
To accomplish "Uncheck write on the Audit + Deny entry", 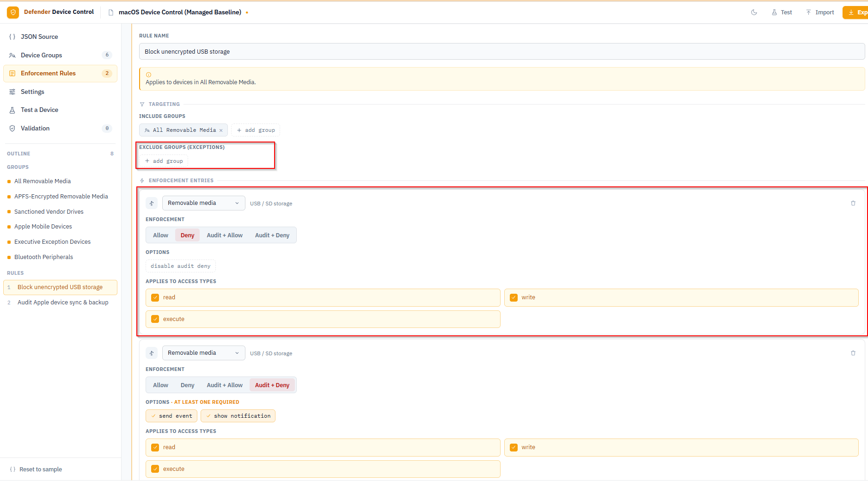I will coord(514,447).
